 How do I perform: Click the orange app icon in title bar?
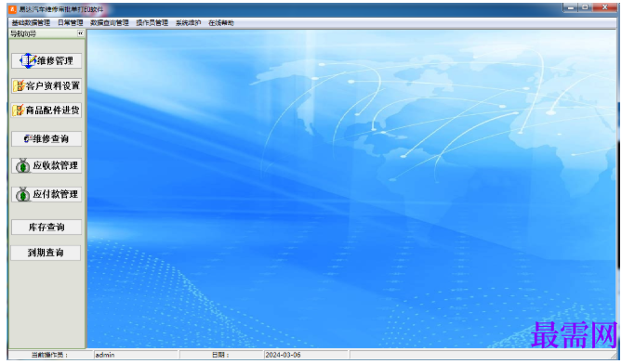(13, 9)
